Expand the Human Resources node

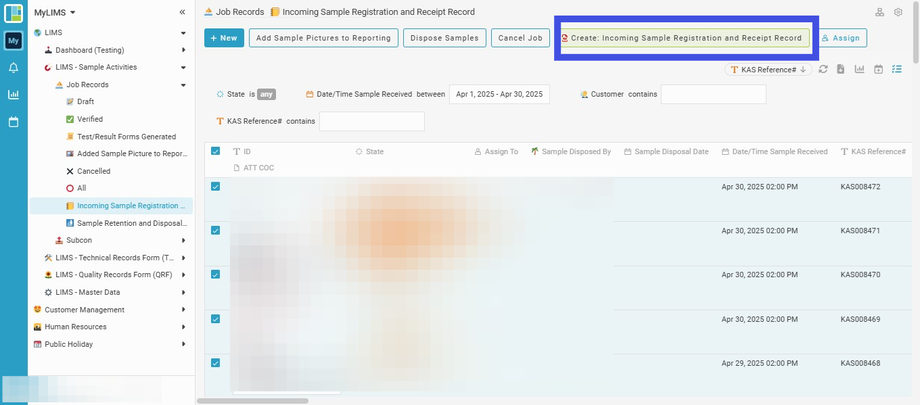pyautogui.click(x=183, y=327)
